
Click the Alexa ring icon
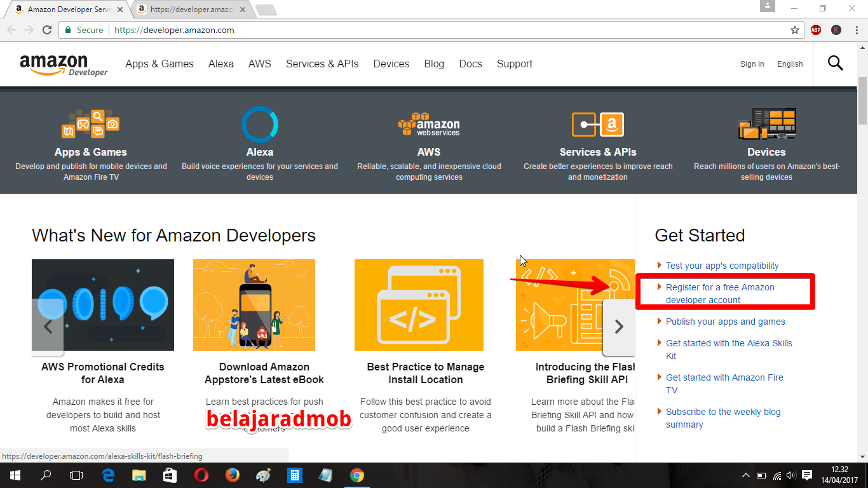[260, 124]
